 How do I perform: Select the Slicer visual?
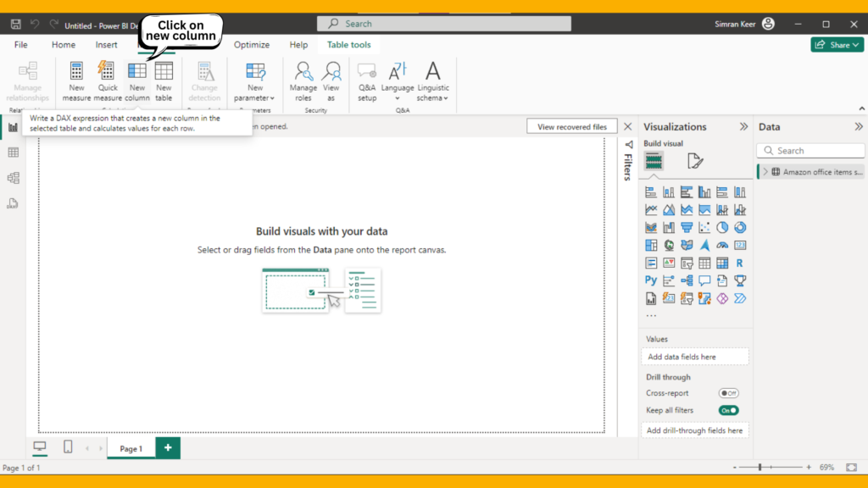(687, 263)
